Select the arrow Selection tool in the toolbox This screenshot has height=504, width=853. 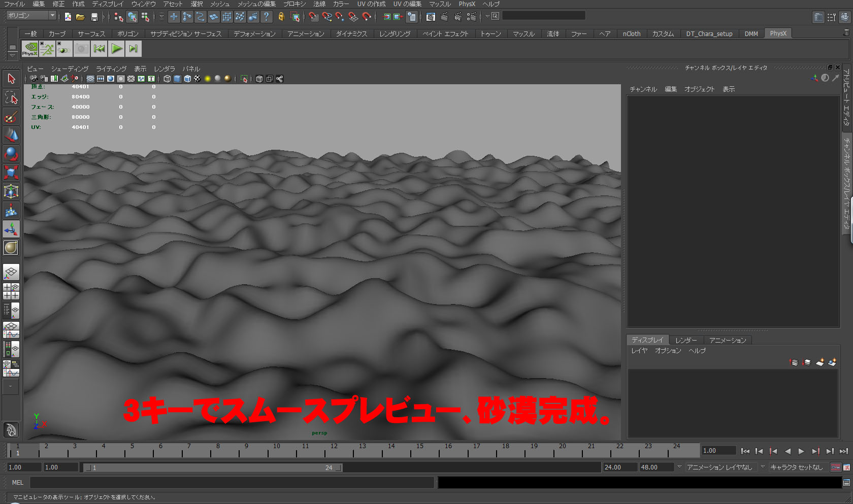tap(11, 78)
